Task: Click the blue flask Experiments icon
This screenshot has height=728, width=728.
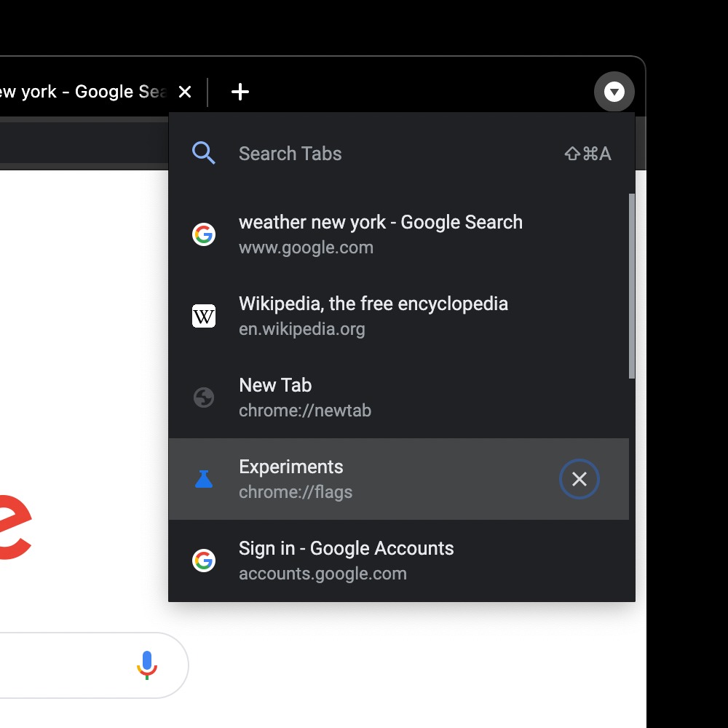Action: click(204, 479)
